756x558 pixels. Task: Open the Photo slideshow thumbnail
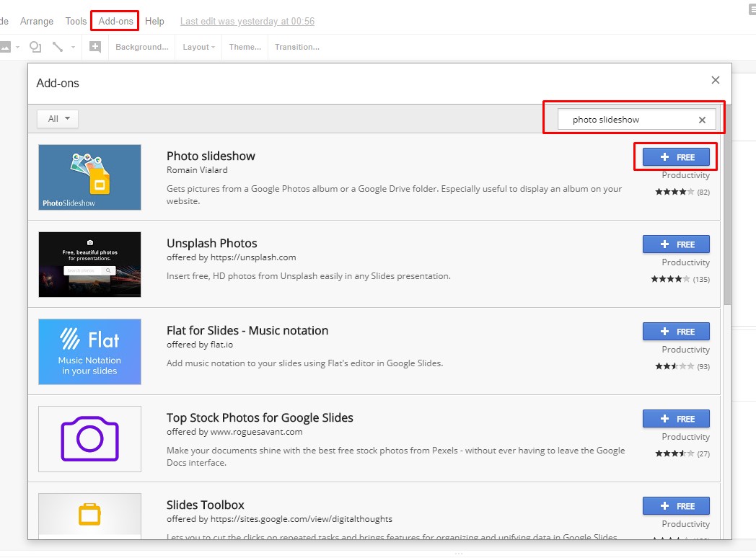[x=89, y=177]
